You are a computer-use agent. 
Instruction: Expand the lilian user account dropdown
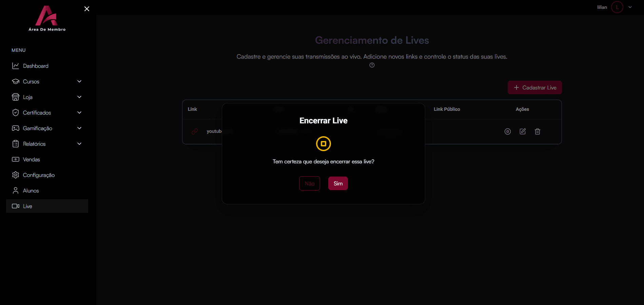click(630, 7)
